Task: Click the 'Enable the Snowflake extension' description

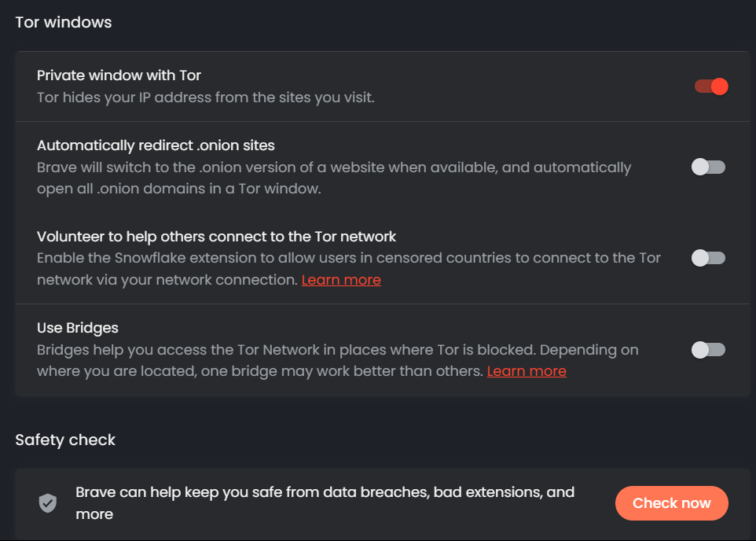Action: tap(348, 258)
